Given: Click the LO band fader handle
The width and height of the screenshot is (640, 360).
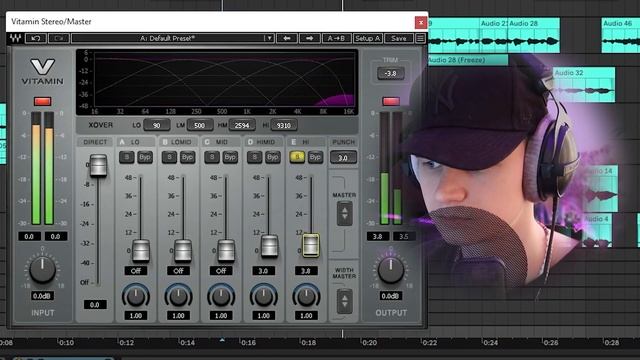Looking at the screenshot, I should (x=141, y=250).
